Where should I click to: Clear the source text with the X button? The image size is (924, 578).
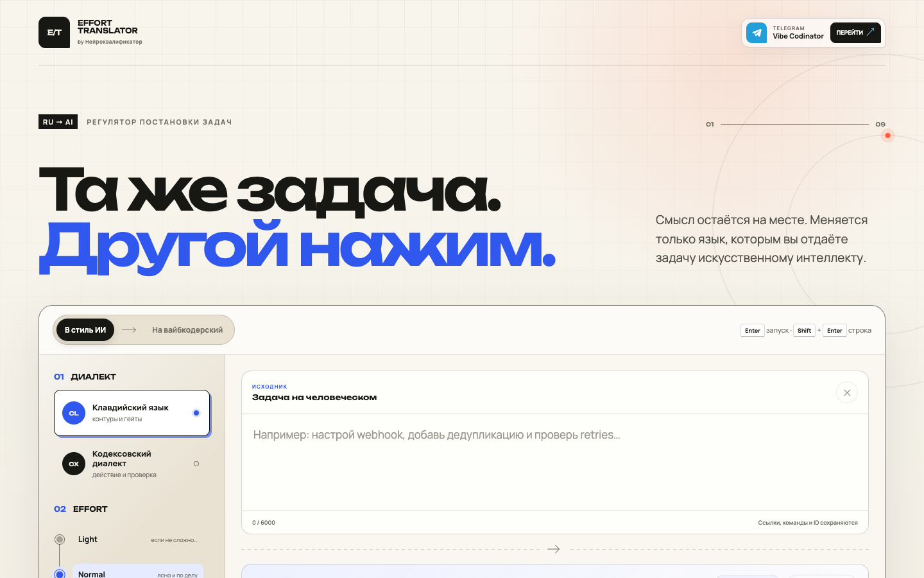[x=847, y=392]
